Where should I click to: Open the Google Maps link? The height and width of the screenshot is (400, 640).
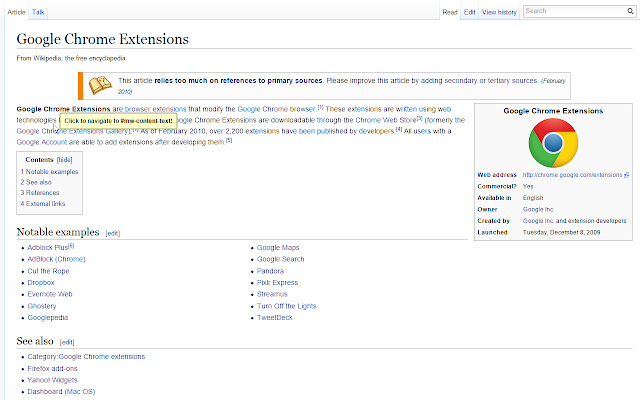pos(278,248)
